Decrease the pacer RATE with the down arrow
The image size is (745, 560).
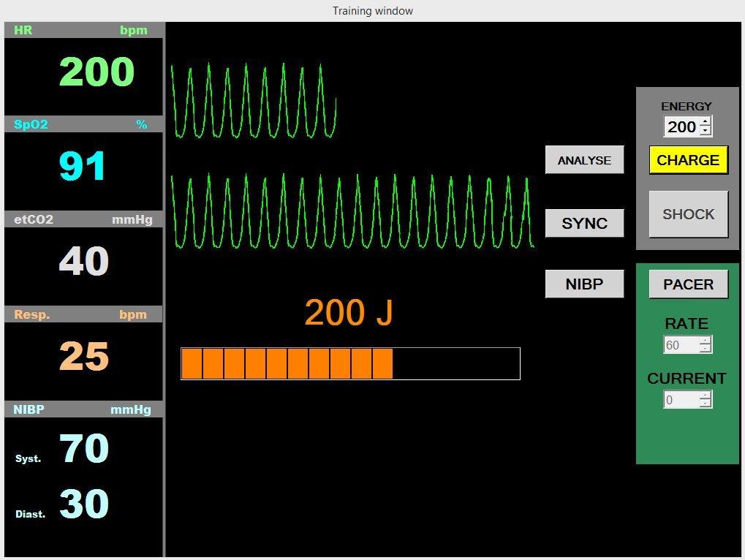pos(706,349)
